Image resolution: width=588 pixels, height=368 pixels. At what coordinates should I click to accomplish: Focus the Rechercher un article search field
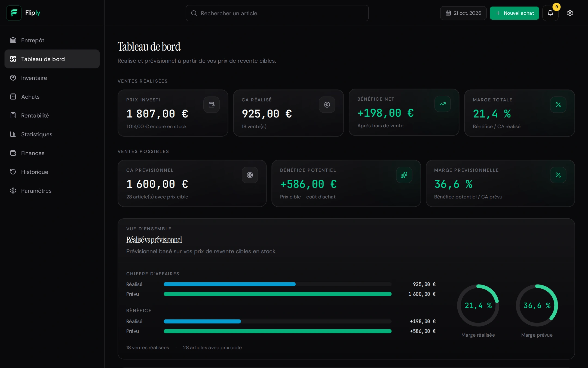(x=277, y=13)
